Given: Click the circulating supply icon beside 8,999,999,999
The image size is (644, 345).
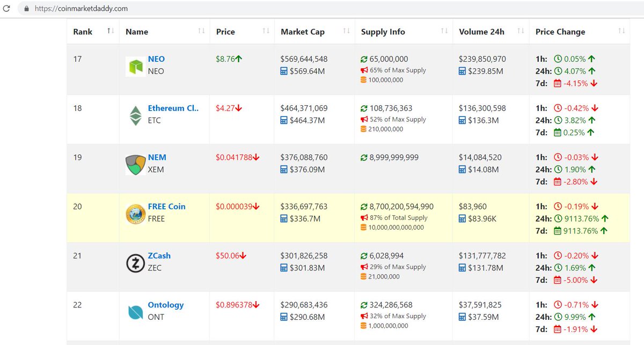Looking at the screenshot, I should point(364,158).
